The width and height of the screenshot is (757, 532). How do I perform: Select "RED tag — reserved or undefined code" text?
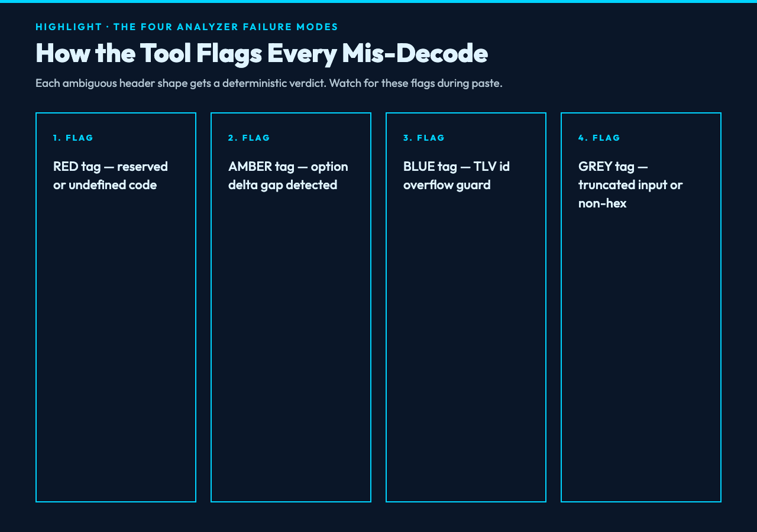coord(111,176)
